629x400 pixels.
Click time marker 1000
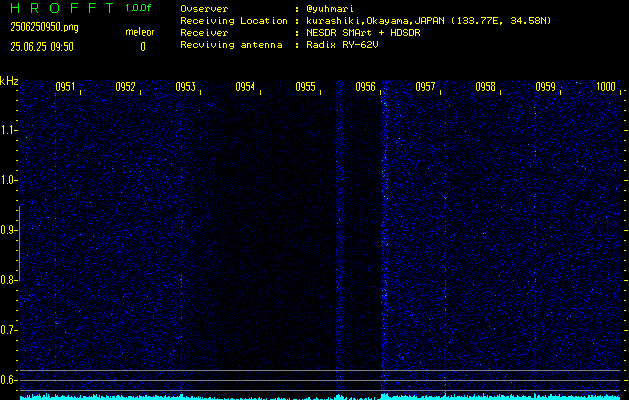606,87
